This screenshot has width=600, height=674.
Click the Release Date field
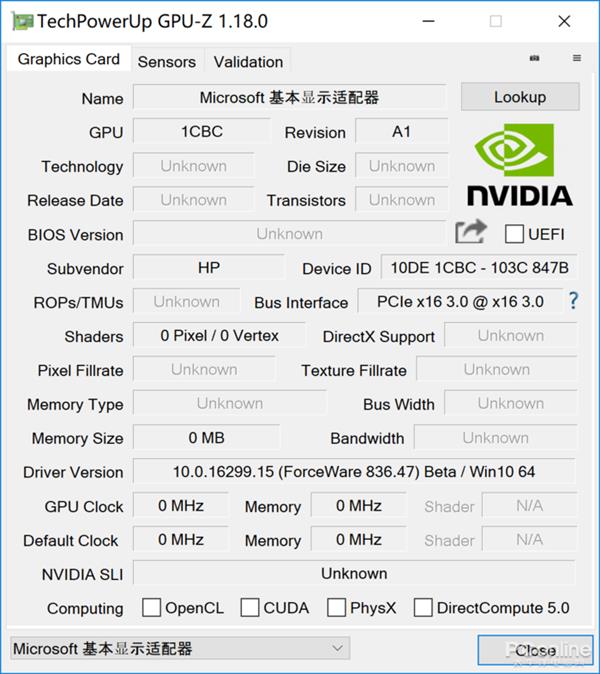click(x=193, y=200)
